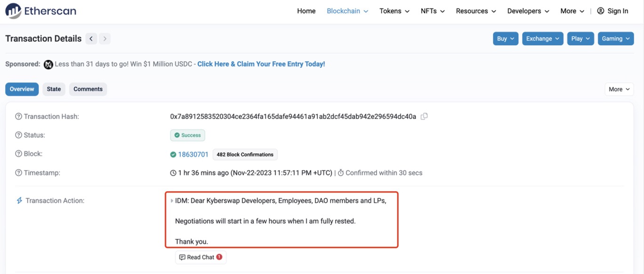Open block 18630701 link
The image size is (644, 274).
click(x=193, y=154)
